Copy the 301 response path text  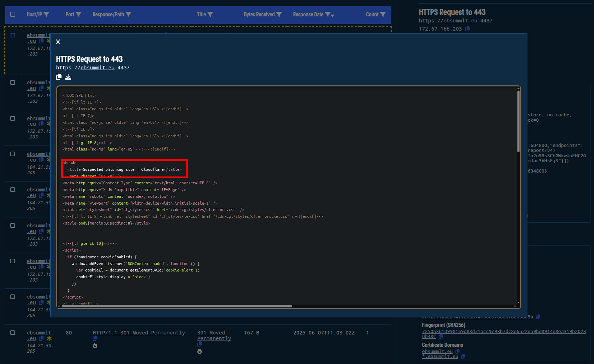point(95,339)
